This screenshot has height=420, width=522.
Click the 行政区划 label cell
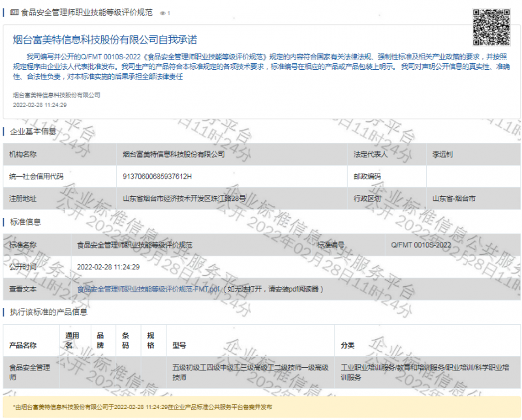386,198
